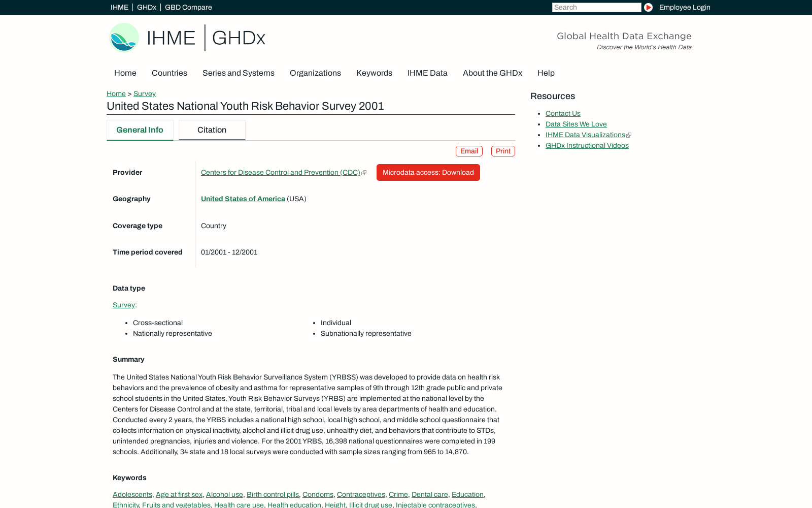Open the Keywords menu
The width and height of the screenshot is (812, 508).
tap(374, 73)
